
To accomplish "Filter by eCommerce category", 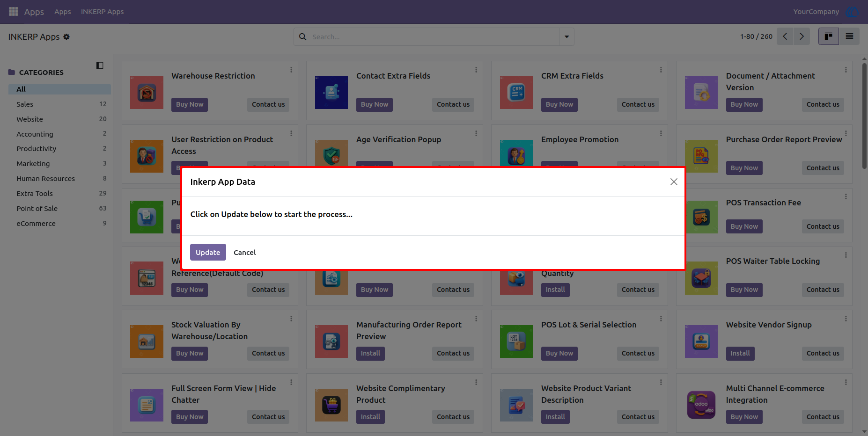I will coord(59,224).
